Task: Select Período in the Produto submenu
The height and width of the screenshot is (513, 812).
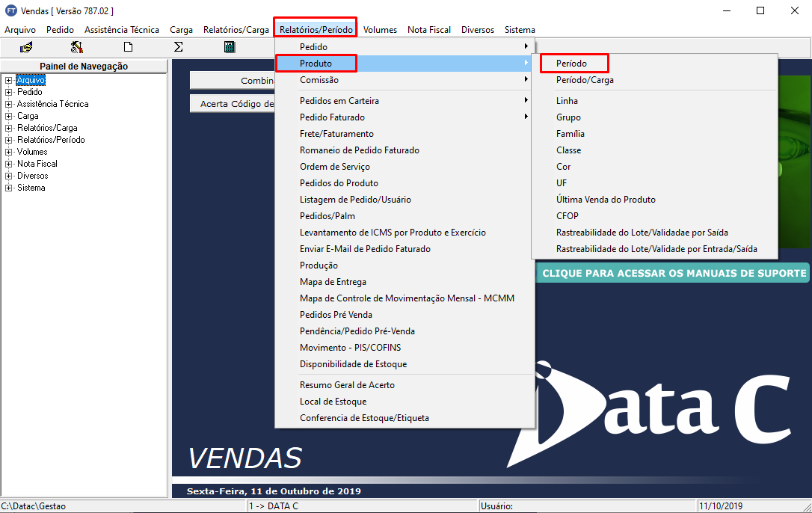Action: [x=654, y=64]
